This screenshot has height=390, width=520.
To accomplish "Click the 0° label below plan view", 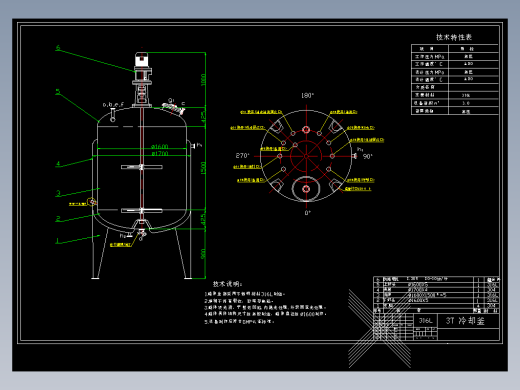I will pyautogui.click(x=308, y=213).
